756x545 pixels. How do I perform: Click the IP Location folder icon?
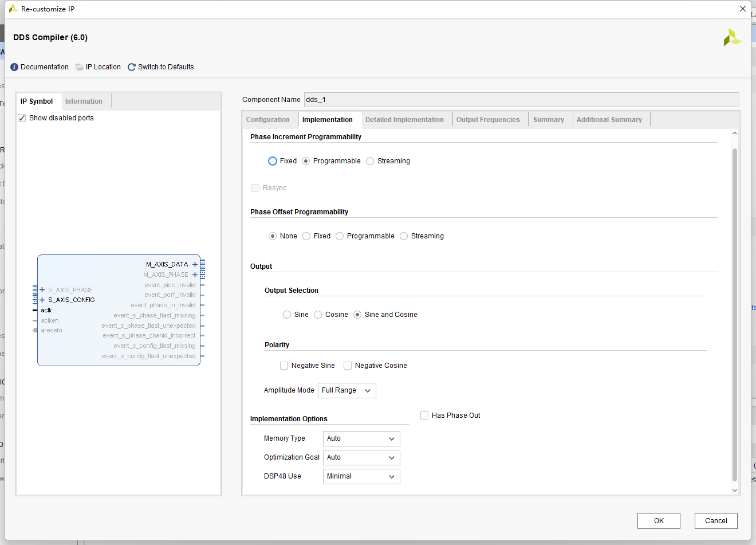coord(80,67)
